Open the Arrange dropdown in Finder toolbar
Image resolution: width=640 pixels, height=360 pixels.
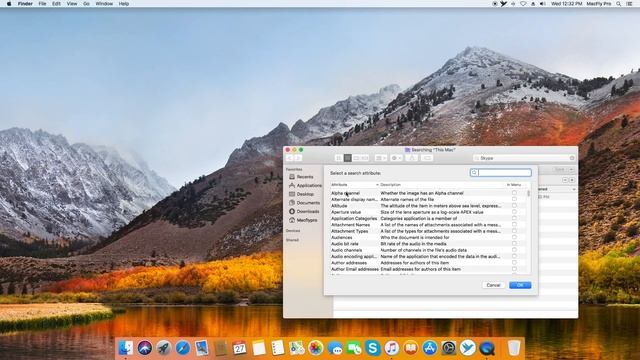click(x=381, y=158)
